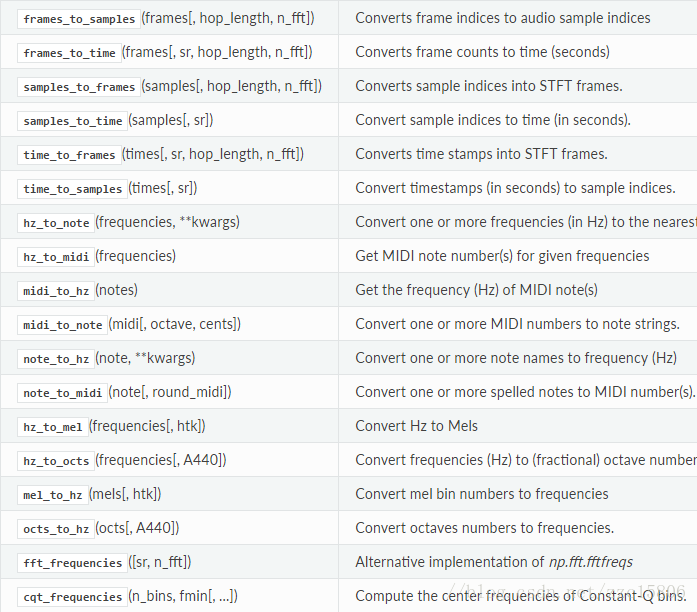Image resolution: width=697 pixels, height=612 pixels.
Task: Open the note_to_hz function link
Action: [56, 359]
